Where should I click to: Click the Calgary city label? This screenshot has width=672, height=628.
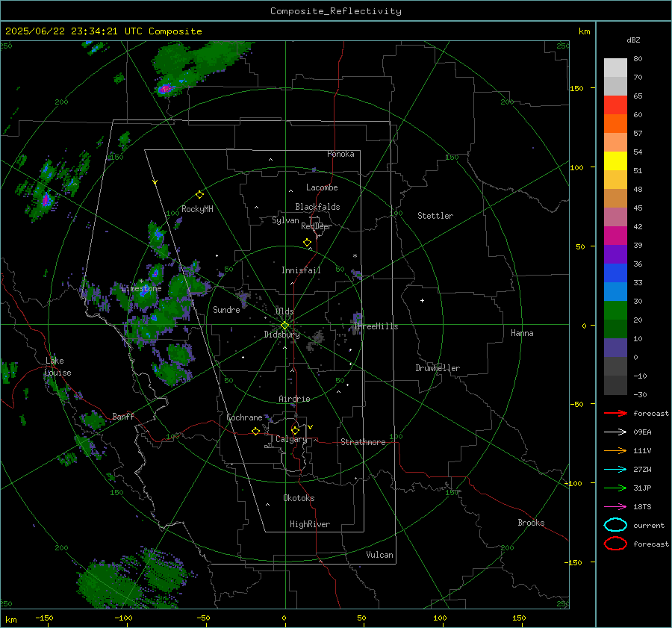[291, 439]
